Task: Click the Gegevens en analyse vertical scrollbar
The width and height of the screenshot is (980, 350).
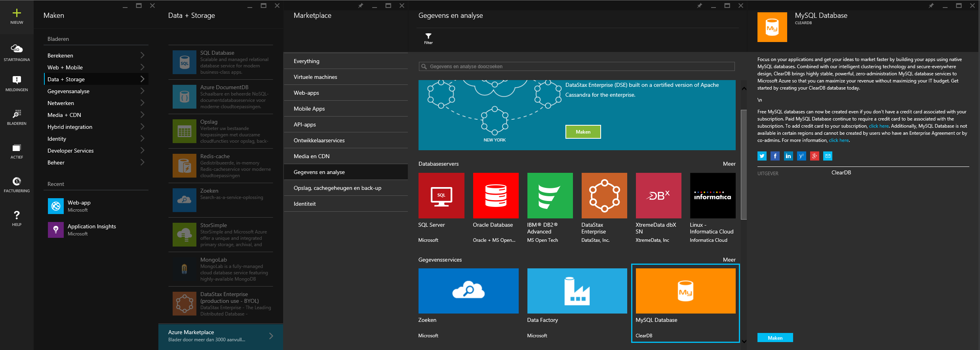Action: pos(744,164)
